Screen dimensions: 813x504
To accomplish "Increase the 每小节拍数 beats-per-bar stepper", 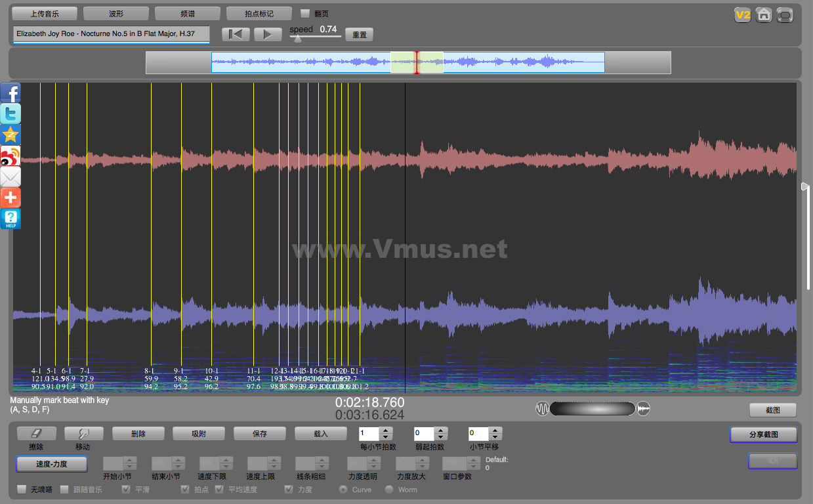I will click(x=386, y=430).
